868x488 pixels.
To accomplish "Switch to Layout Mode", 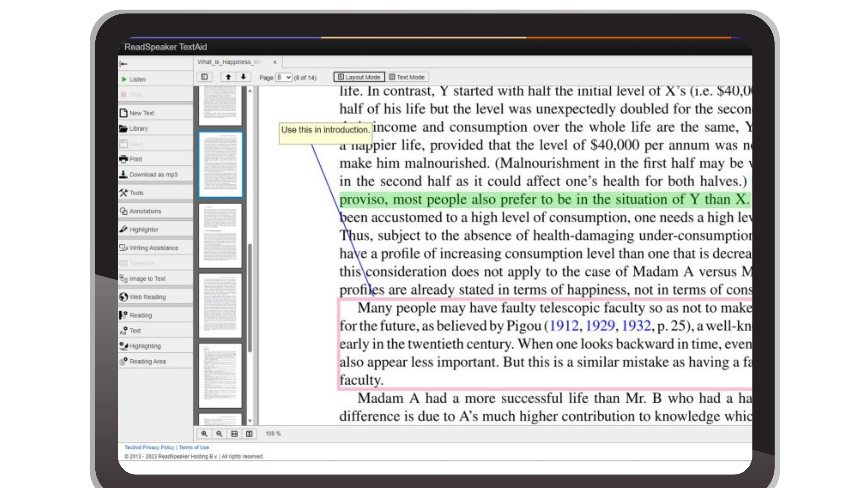I will click(x=359, y=77).
